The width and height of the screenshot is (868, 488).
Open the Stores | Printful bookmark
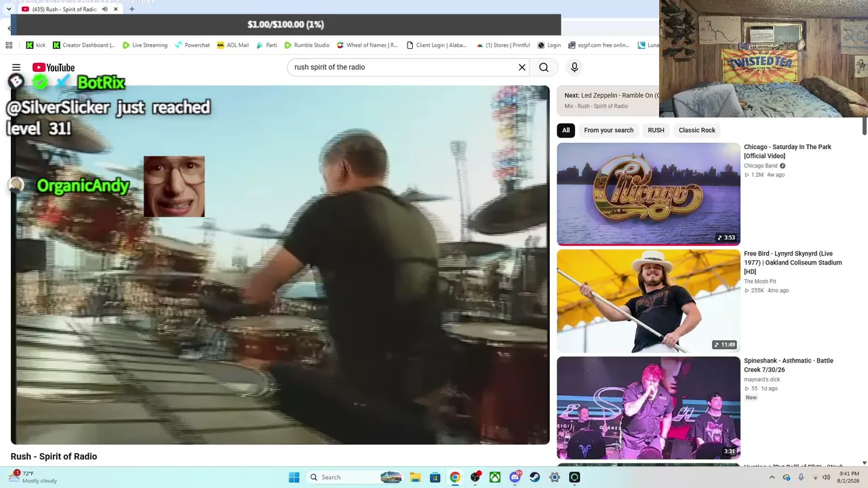pos(502,45)
